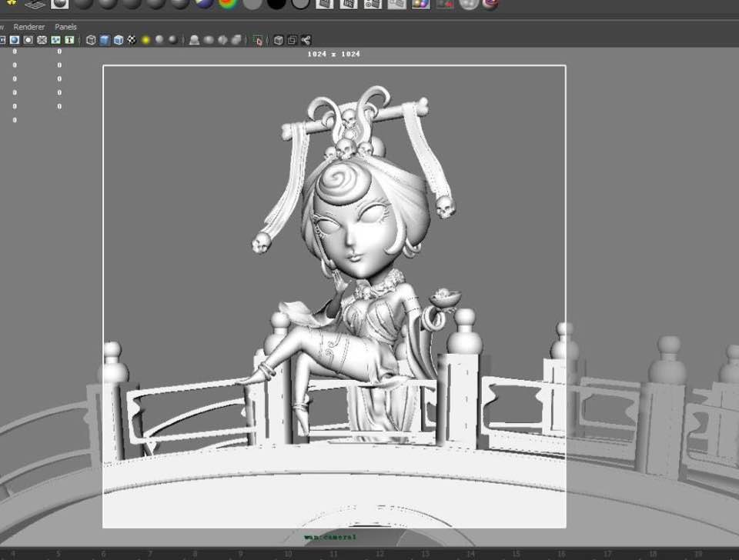Click the shelf icon with red dot
The height and width of the screenshot is (560, 739).
click(444, 4)
